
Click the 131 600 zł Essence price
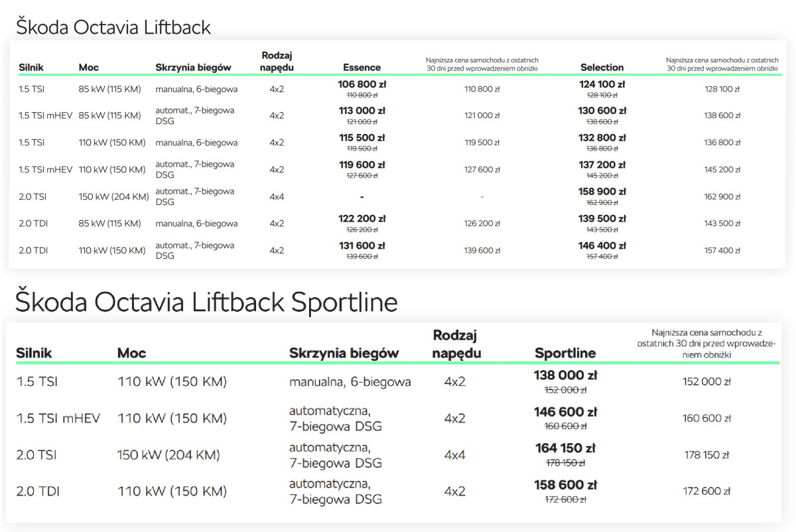[x=362, y=245]
